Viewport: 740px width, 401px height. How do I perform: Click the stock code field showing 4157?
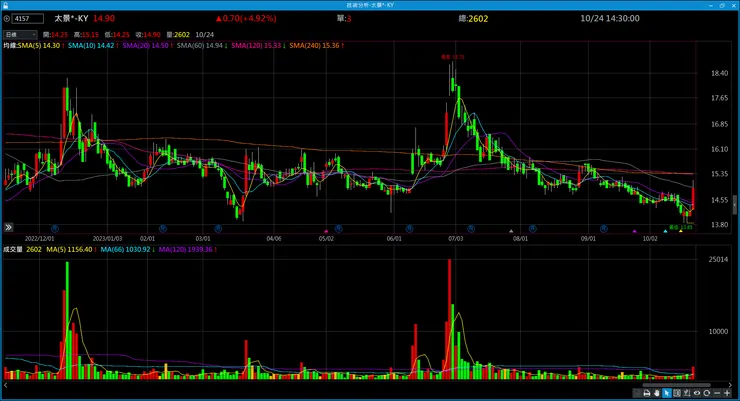(x=28, y=19)
